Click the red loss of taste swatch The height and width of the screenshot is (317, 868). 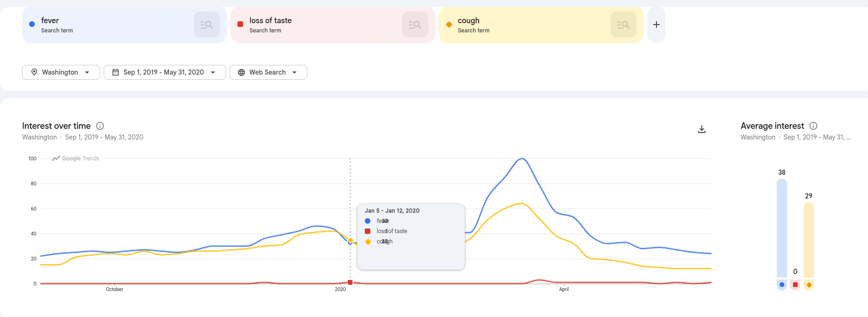coord(240,24)
